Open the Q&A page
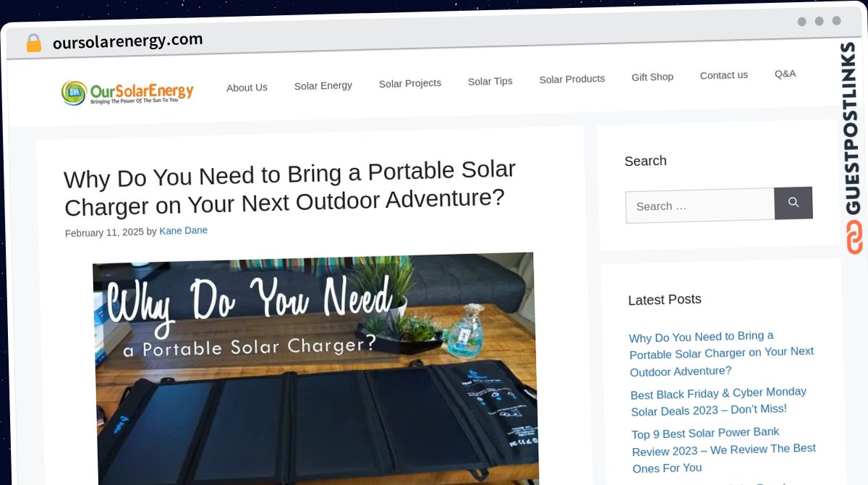 (786, 74)
